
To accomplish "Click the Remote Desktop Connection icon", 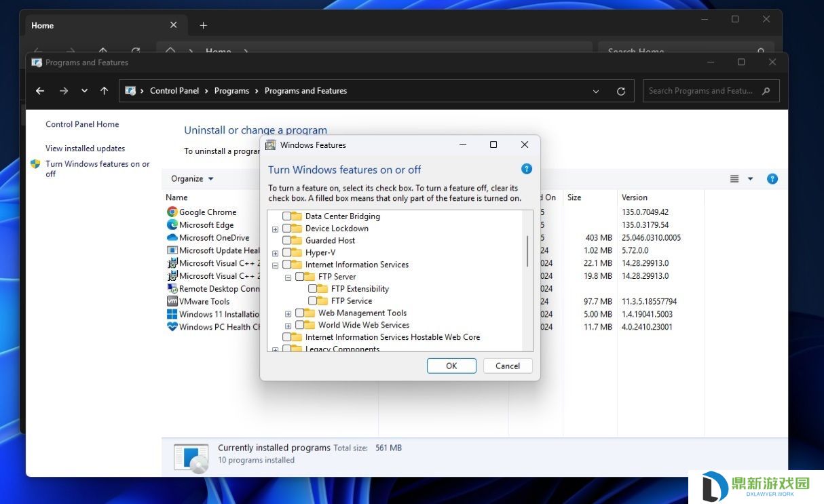I will tap(172, 288).
